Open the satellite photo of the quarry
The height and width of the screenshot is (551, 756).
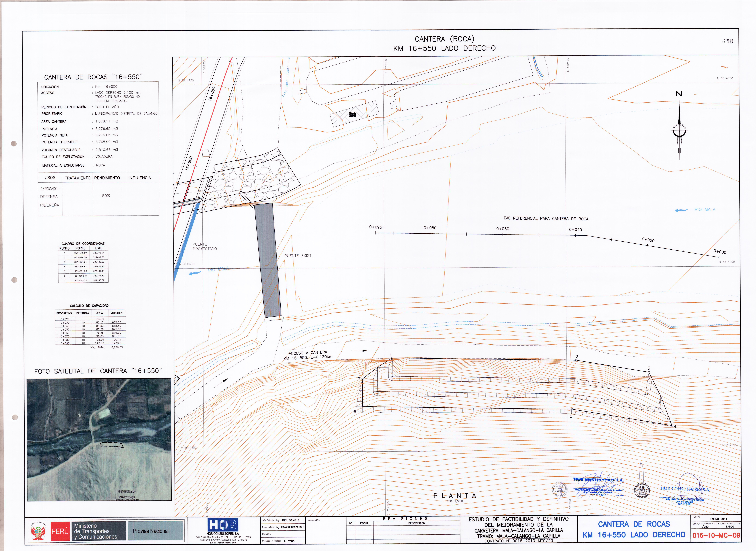(x=99, y=439)
